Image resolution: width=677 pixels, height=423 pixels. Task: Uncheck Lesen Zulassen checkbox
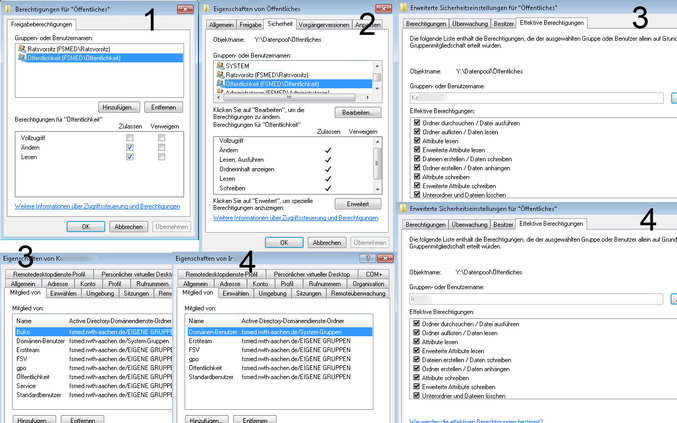pyautogui.click(x=130, y=157)
